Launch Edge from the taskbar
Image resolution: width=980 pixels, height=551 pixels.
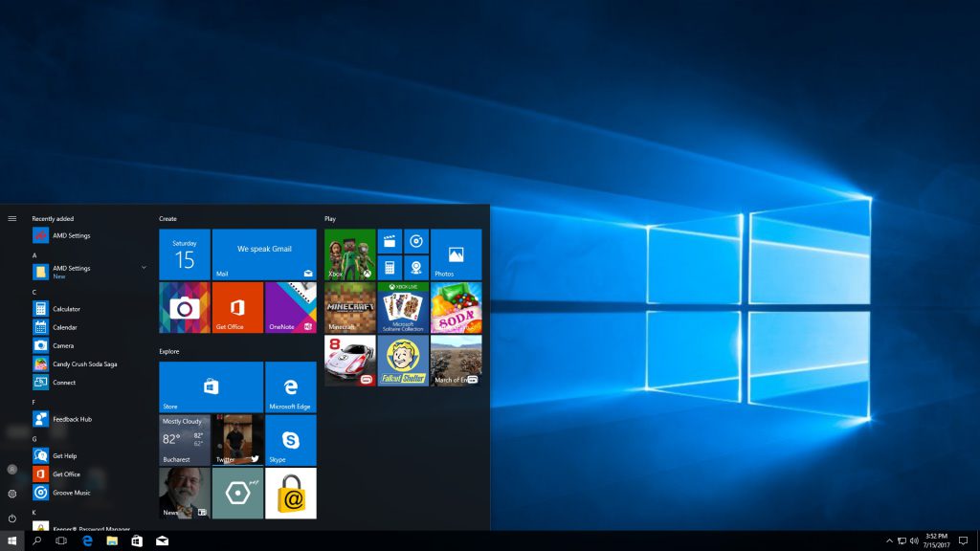click(x=87, y=541)
